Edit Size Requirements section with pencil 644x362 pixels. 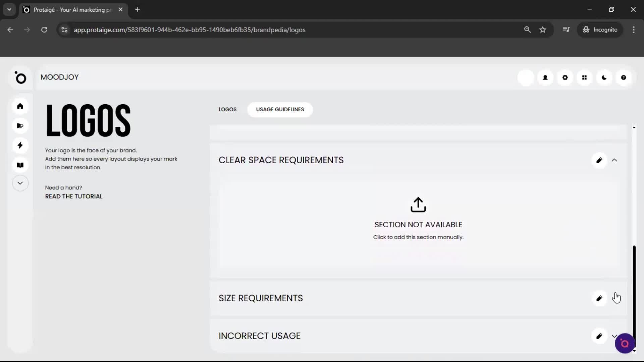pos(599,298)
